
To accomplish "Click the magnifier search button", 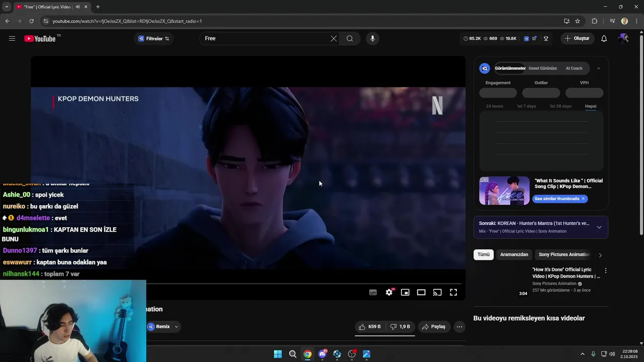I will coord(350,39).
